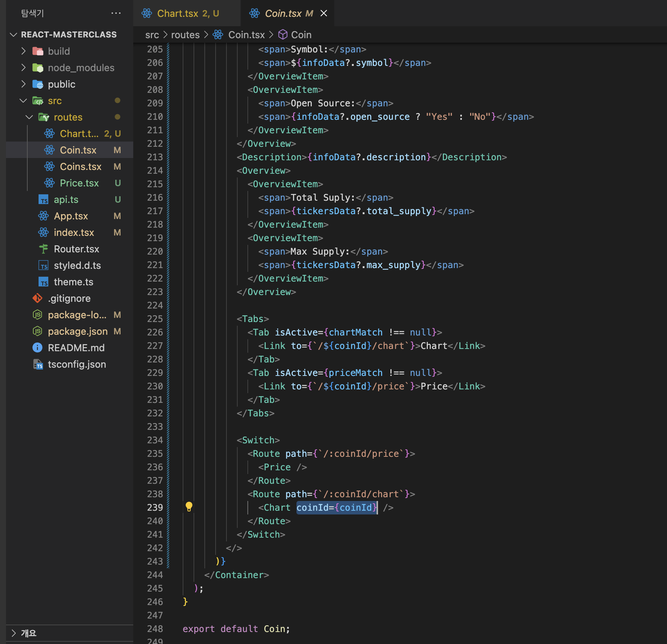Viewport: 667px width, 644px height.
Task: Expand the node_modules folder
Action: [24, 68]
